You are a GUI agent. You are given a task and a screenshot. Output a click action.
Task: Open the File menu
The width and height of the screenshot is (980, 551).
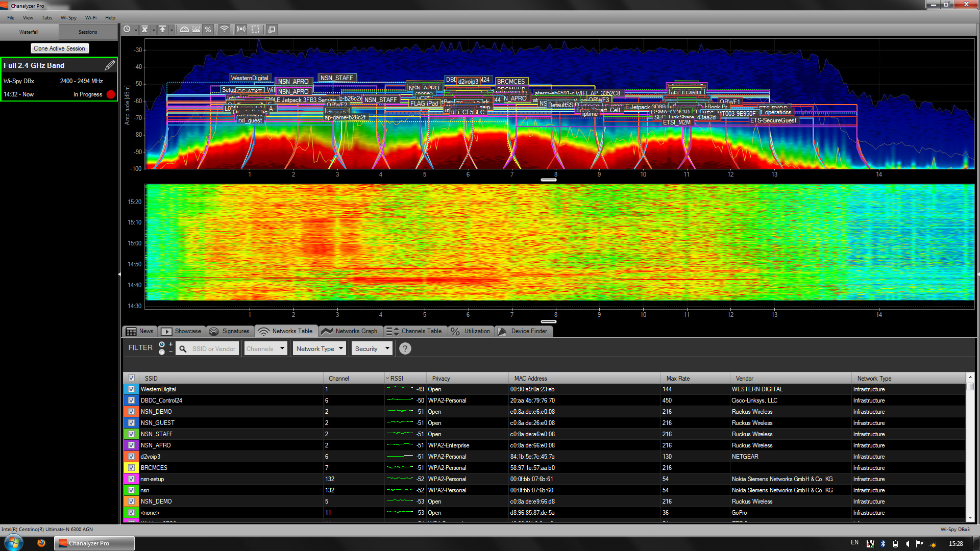tap(11, 17)
